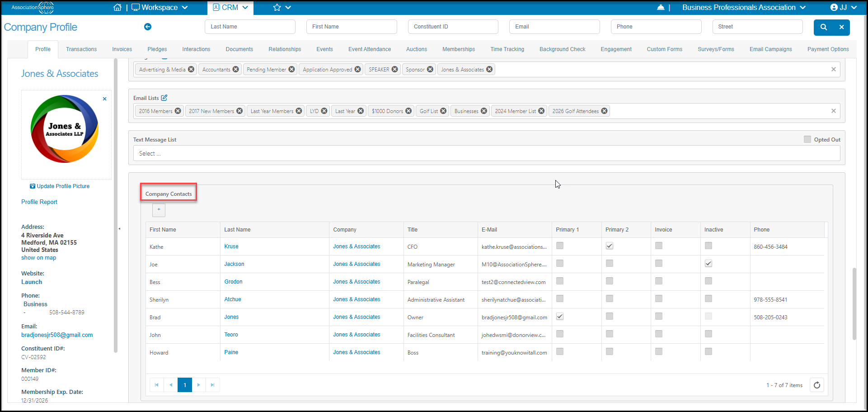Expand the favorites star dropdown

click(x=282, y=7)
